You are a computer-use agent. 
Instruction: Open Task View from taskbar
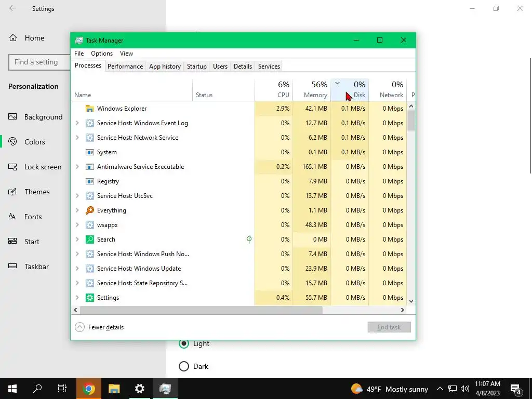pos(62,389)
